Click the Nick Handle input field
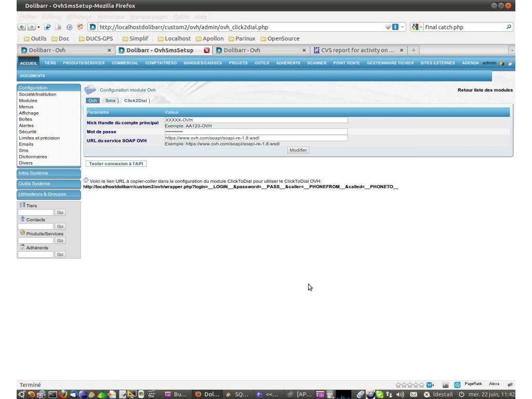The height and width of the screenshot is (399, 532). point(256,120)
